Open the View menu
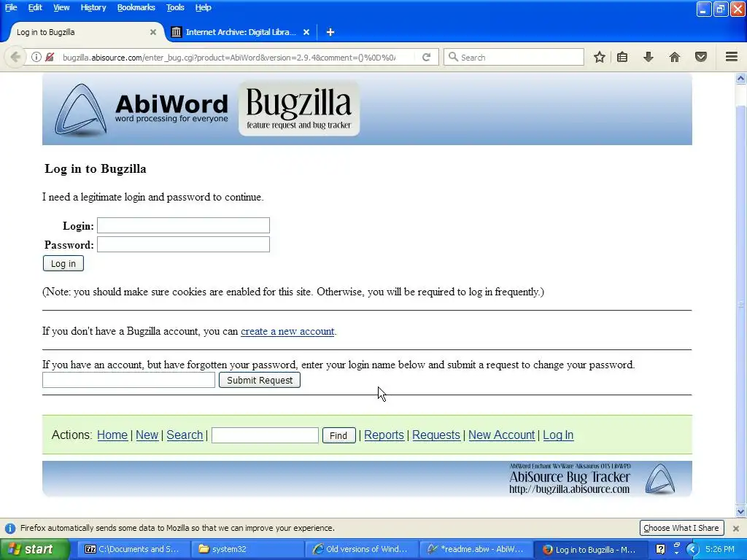Viewport: 747px width, 560px height. pos(61,7)
